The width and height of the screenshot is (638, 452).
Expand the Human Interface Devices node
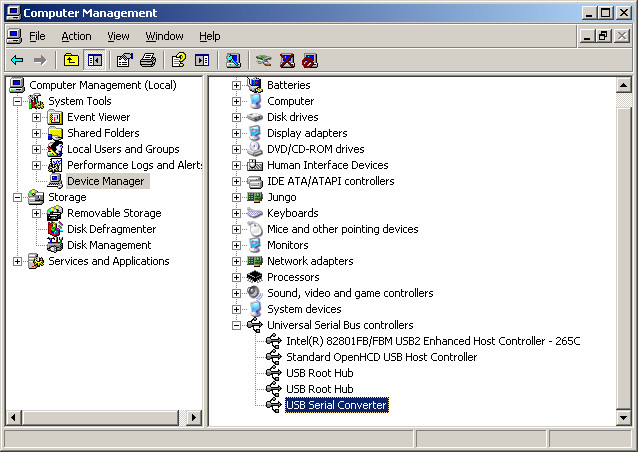coord(236,165)
